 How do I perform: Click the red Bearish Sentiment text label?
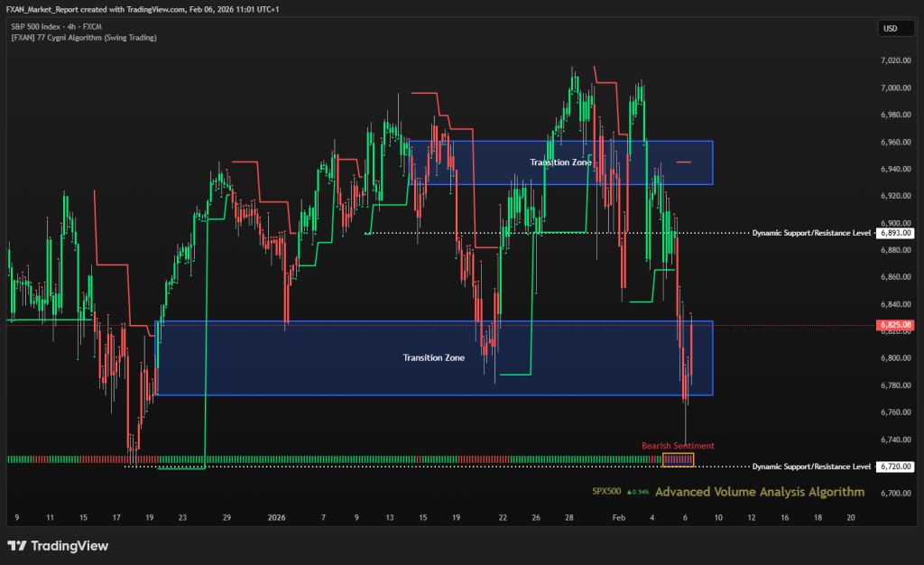click(678, 446)
